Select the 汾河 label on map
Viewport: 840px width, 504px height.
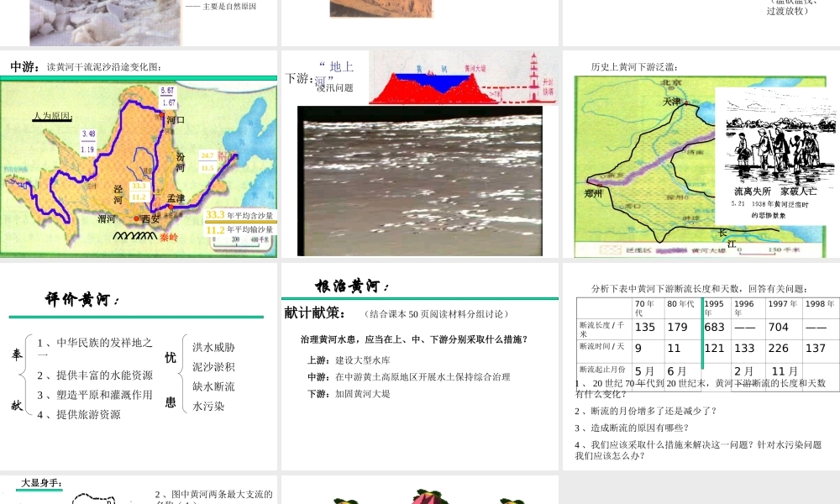[181, 162]
